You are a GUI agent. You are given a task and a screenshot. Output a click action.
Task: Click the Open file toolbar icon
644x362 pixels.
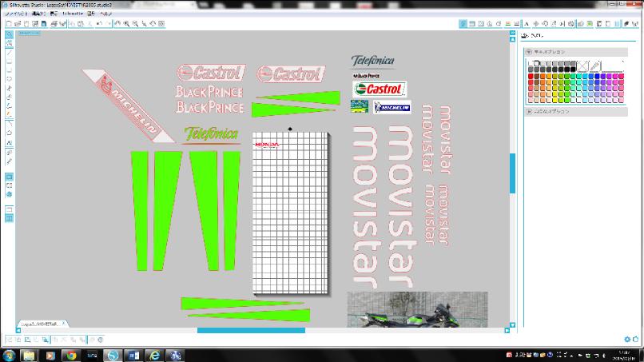[18, 24]
